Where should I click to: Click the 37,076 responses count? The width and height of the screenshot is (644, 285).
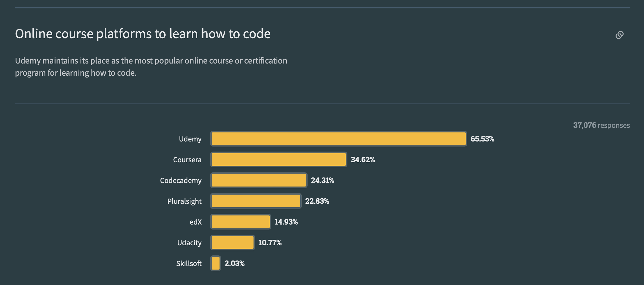[601, 125]
